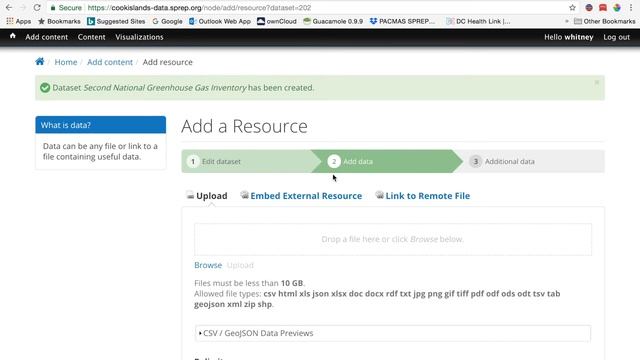Image resolution: width=640 pixels, height=360 pixels.
Task: Dismiss the green dataset created message
Action: click(x=596, y=82)
